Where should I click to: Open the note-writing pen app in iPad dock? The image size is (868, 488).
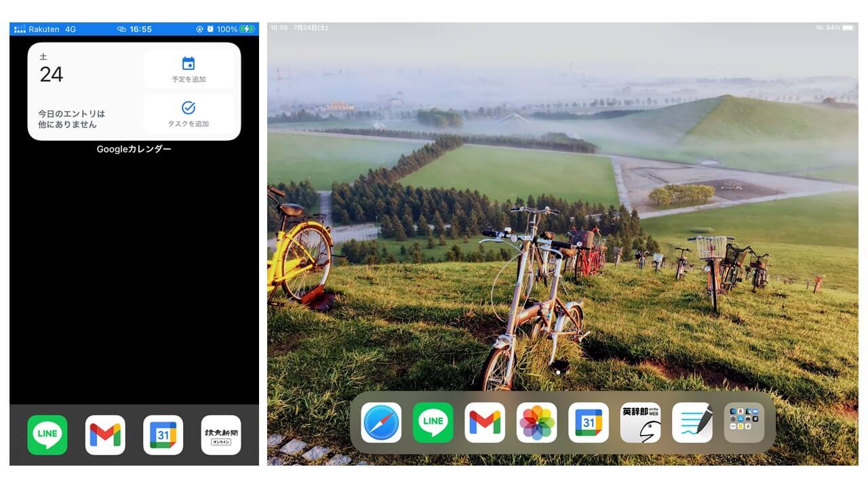(x=692, y=422)
